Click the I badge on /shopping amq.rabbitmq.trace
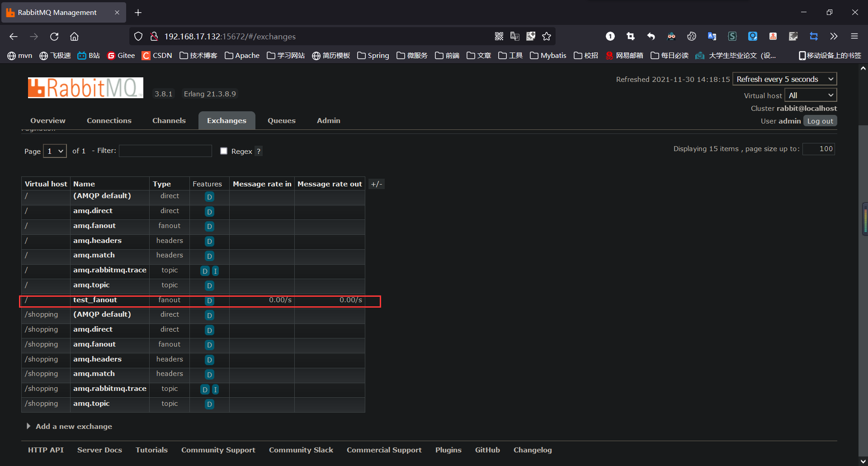 (215, 390)
